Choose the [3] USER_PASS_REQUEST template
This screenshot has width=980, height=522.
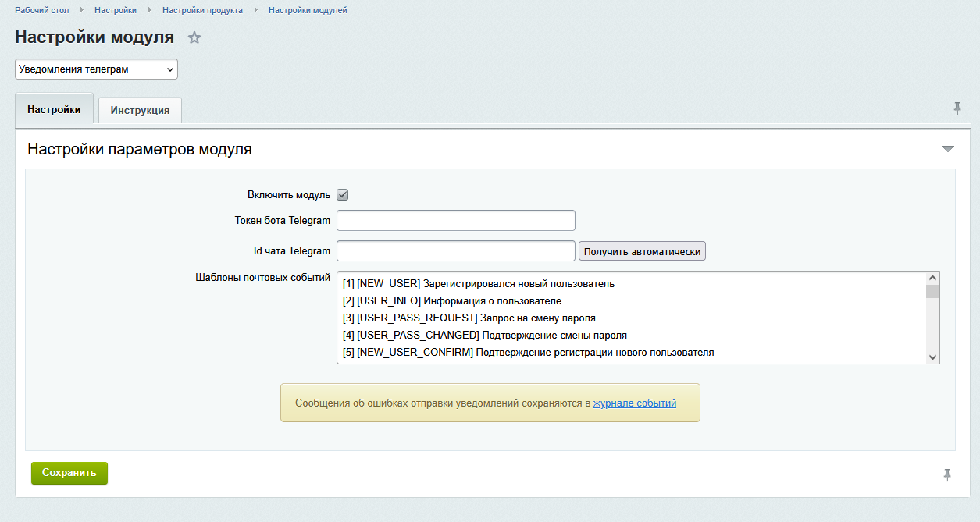click(x=469, y=318)
